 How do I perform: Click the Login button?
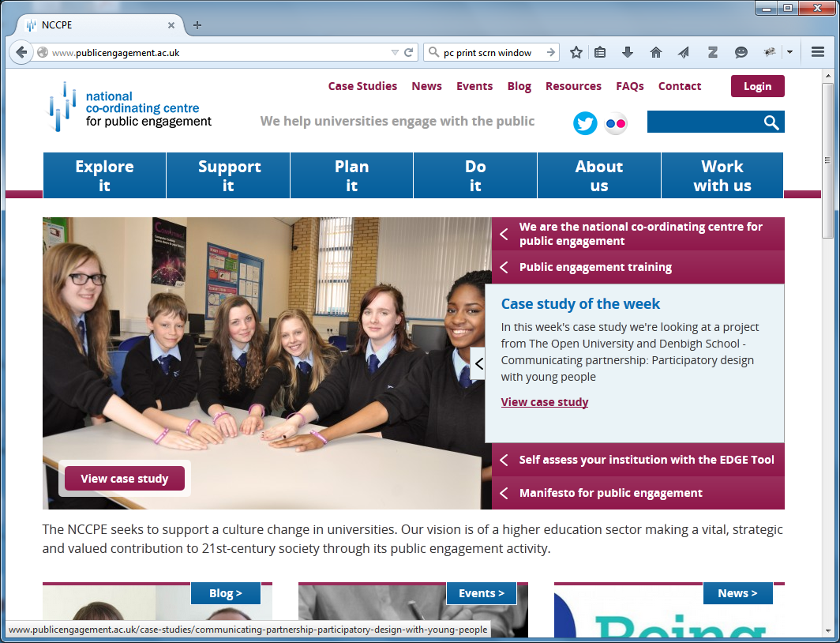(x=757, y=86)
